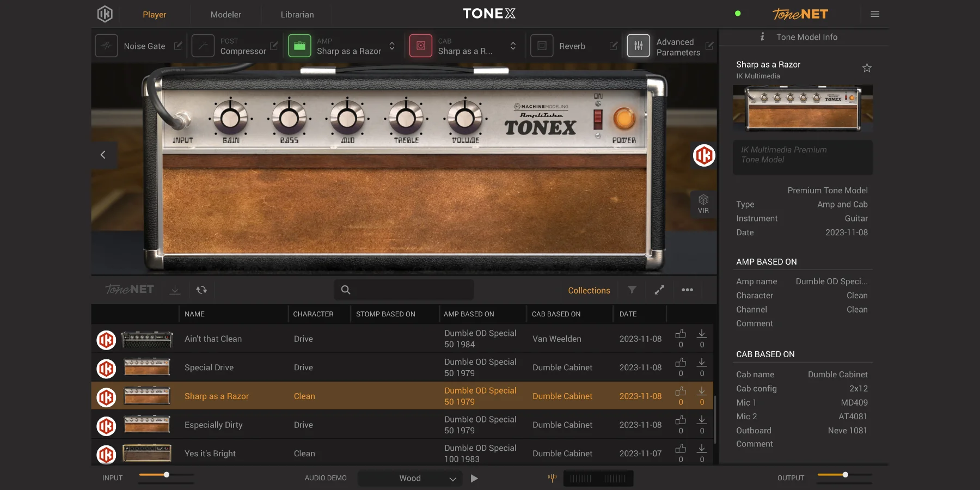Viewport: 980px width, 490px height.
Task: Open the AMP model selector chevron
Action: click(391, 46)
